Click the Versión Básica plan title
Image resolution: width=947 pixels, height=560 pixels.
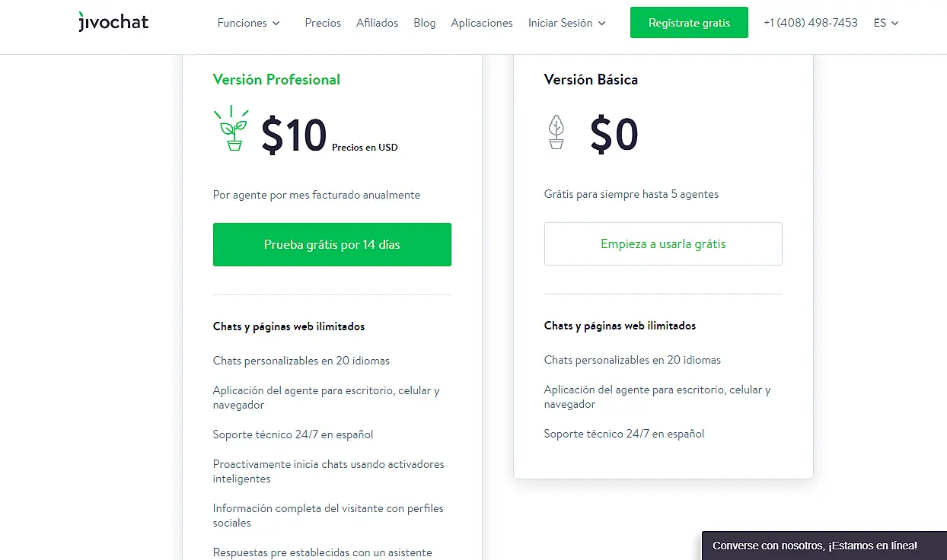tap(591, 79)
